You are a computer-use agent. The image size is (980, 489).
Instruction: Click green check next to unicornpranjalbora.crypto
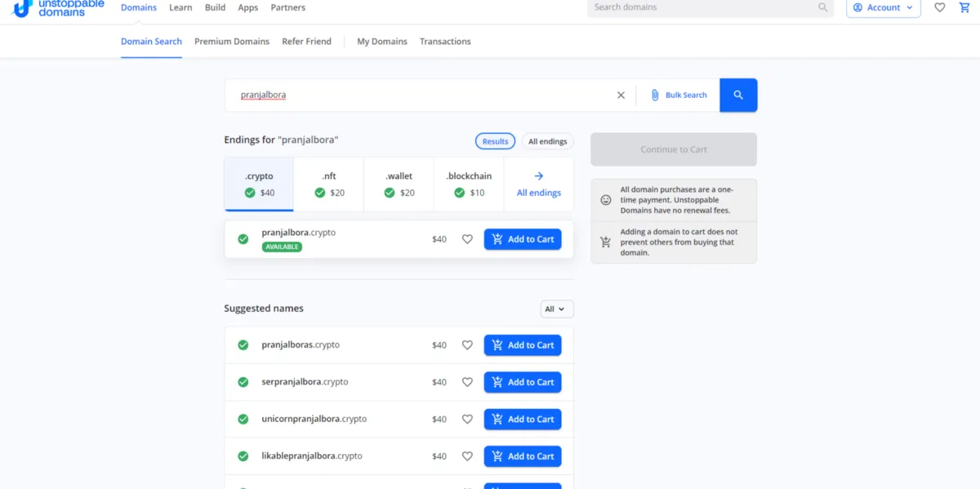click(x=243, y=419)
